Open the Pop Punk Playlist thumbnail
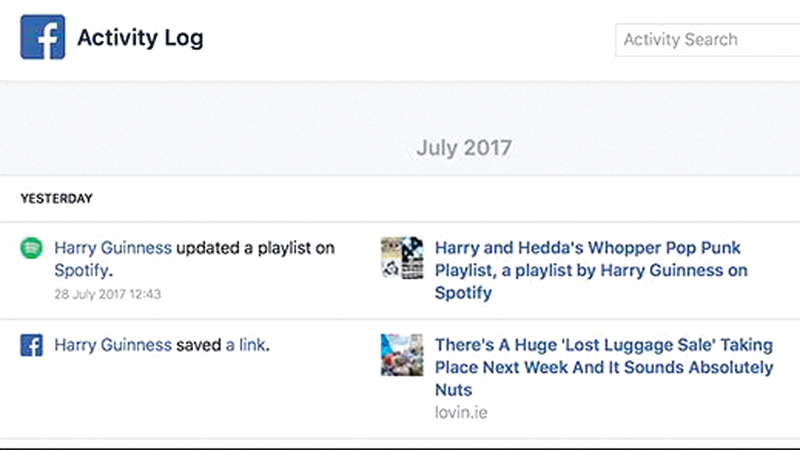This screenshot has height=450, width=800. [402, 257]
